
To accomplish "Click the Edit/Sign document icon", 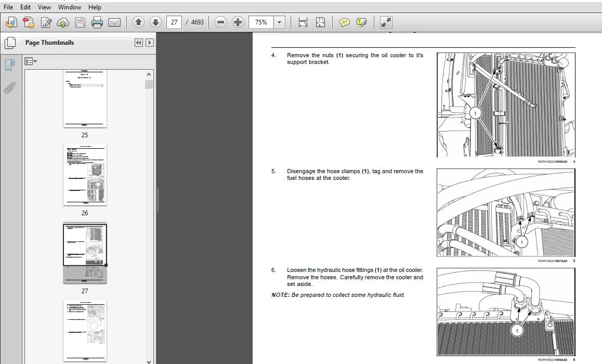I will [46, 23].
